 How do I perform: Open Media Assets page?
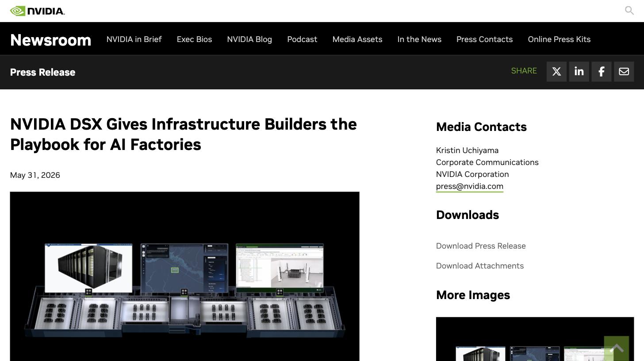coord(357,39)
